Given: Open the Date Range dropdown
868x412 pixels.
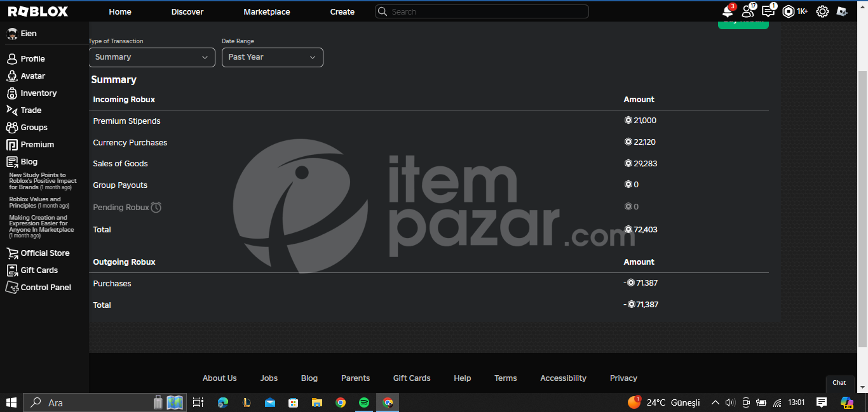Looking at the screenshot, I should click(x=272, y=57).
